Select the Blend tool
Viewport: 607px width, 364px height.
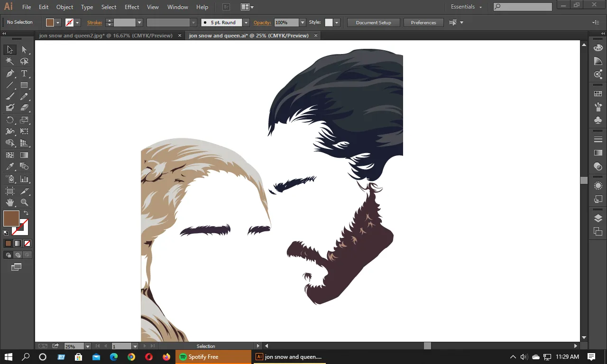pos(24,166)
